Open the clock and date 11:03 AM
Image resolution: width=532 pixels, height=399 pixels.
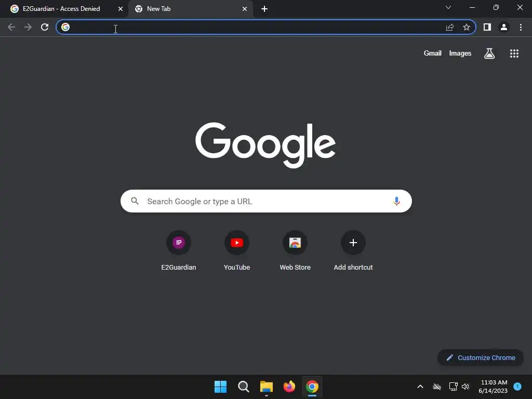494,387
